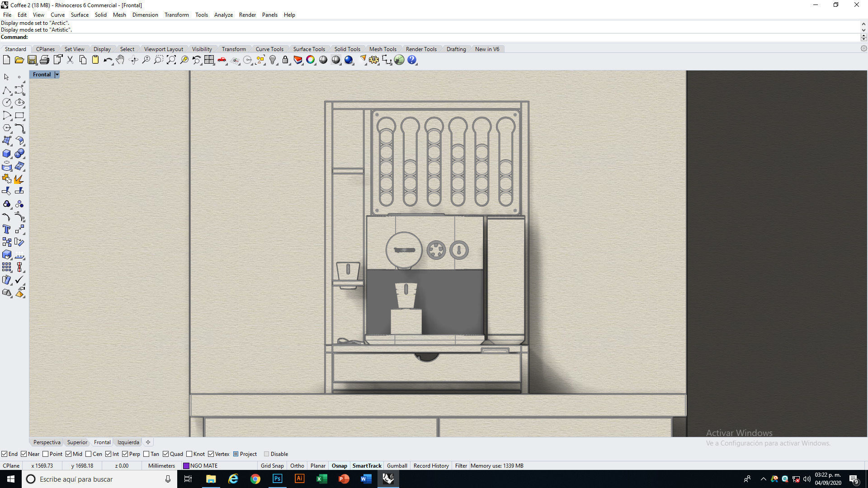The height and width of the screenshot is (488, 868).
Task: Switch to the Solid Tools toolbar tab
Action: [x=347, y=49]
